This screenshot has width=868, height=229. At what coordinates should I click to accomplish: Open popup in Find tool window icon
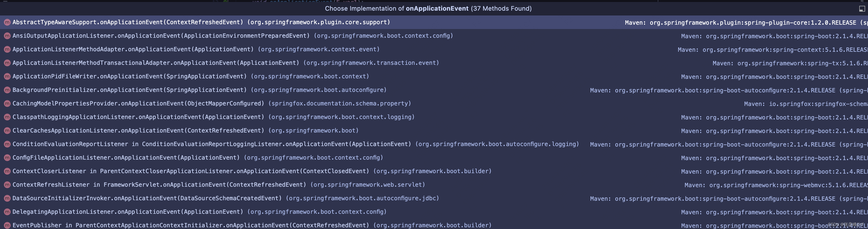pyautogui.click(x=862, y=9)
